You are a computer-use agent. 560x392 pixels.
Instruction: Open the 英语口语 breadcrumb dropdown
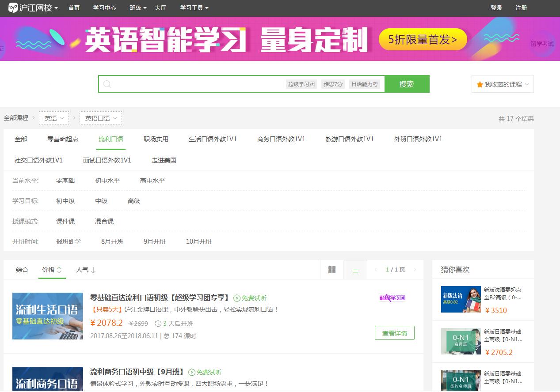point(100,118)
